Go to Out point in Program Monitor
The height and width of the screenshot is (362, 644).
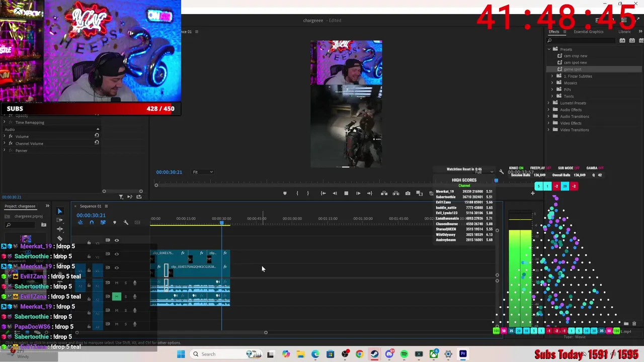tap(370, 194)
